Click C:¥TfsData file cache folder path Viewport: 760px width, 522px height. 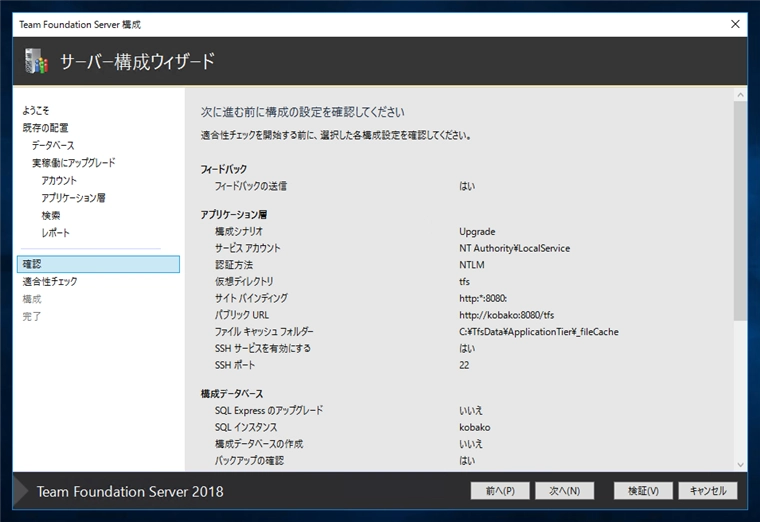[x=539, y=332]
